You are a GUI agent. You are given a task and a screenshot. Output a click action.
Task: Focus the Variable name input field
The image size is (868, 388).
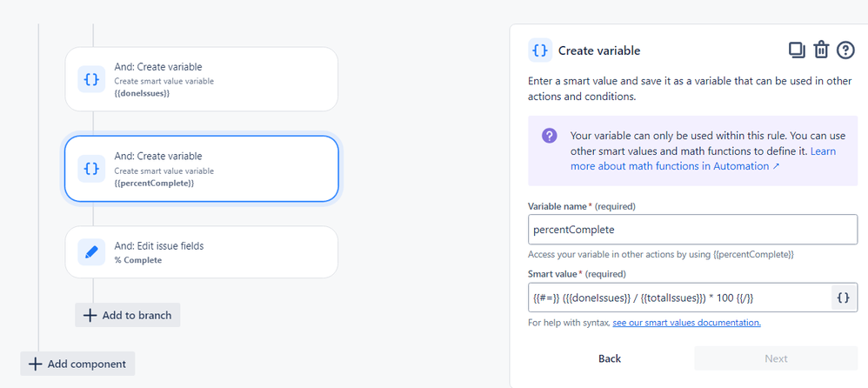coord(692,230)
